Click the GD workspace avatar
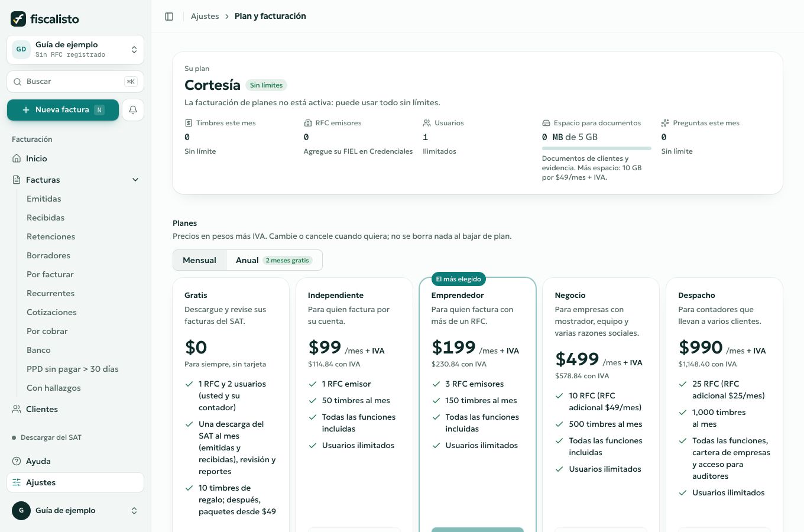The image size is (804, 532). pyautogui.click(x=21, y=49)
